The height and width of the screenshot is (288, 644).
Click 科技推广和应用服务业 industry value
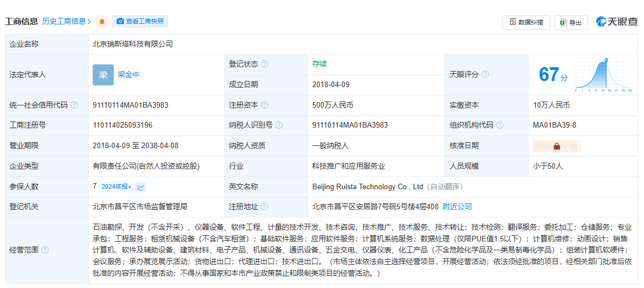click(x=348, y=166)
